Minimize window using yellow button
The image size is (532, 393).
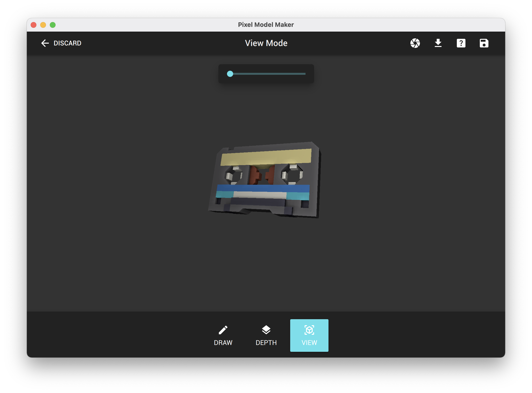tap(43, 25)
